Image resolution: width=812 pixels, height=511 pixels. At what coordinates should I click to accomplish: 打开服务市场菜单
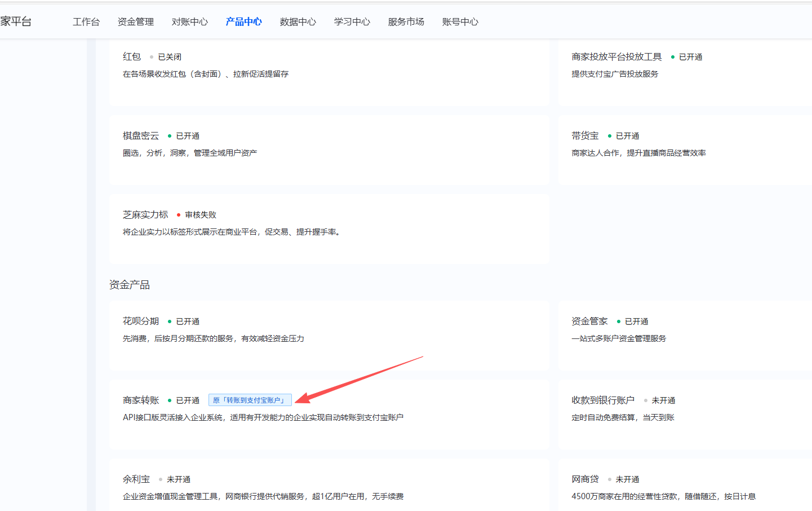[406, 21]
